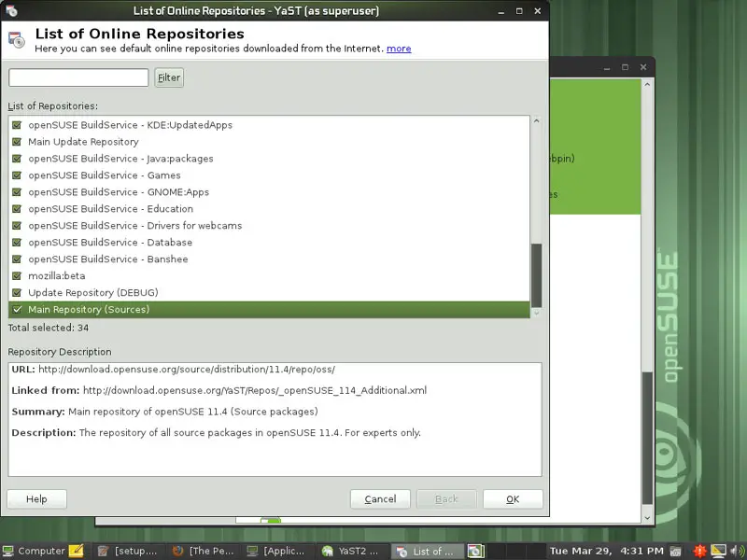Uncheck the GNOME:Apps repository checkbox

click(x=17, y=192)
